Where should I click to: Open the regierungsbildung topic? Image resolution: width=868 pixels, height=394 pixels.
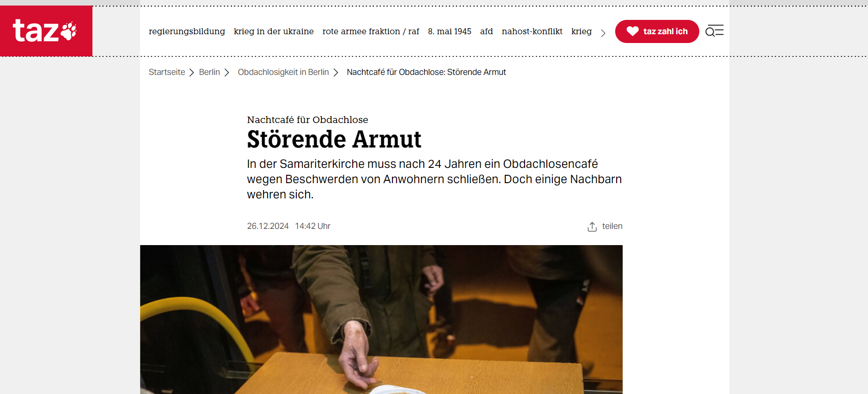[187, 31]
